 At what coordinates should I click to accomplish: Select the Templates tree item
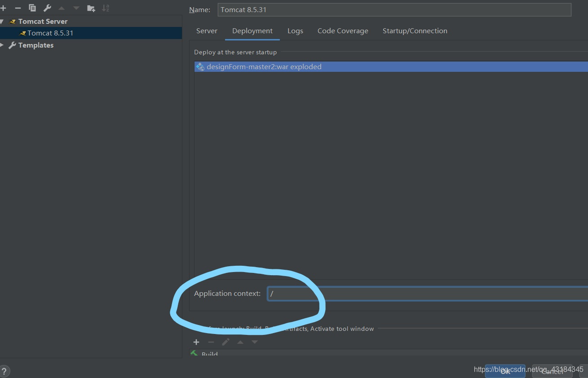36,45
